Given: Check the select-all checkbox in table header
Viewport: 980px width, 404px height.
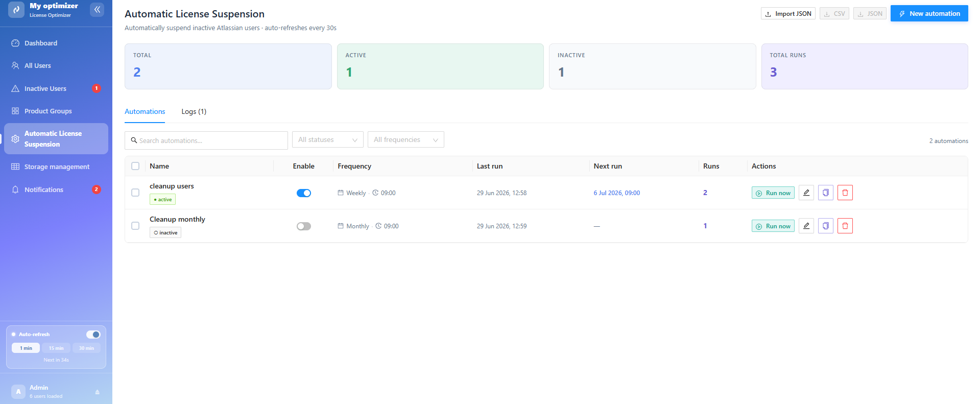Looking at the screenshot, I should [135, 166].
